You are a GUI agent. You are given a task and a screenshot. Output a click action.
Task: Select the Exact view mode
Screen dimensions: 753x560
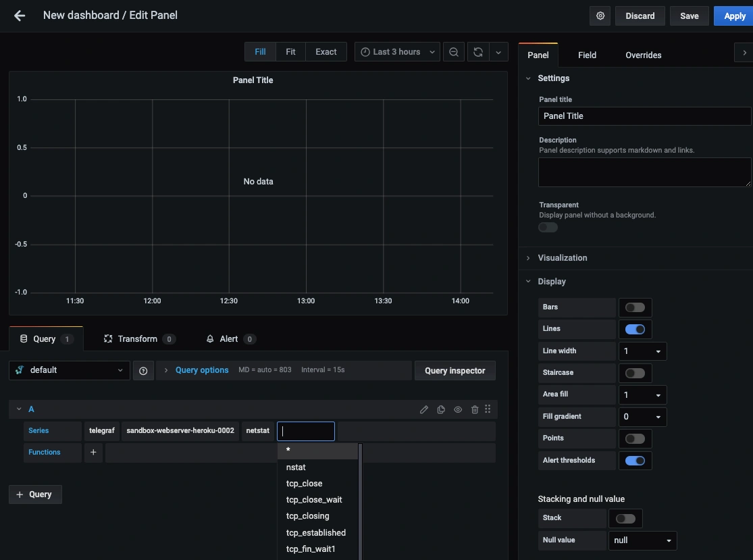(x=326, y=52)
